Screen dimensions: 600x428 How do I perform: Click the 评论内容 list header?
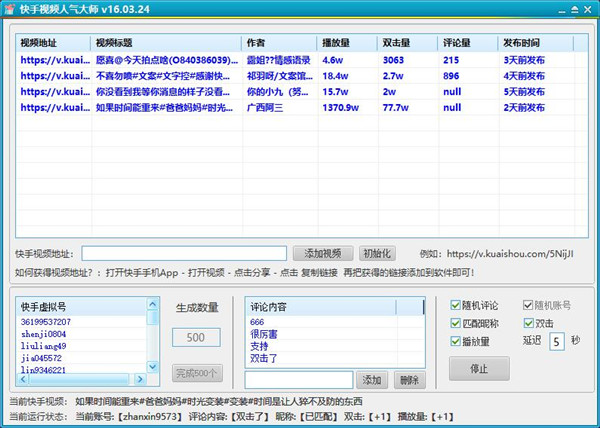pyautogui.click(x=321, y=307)
